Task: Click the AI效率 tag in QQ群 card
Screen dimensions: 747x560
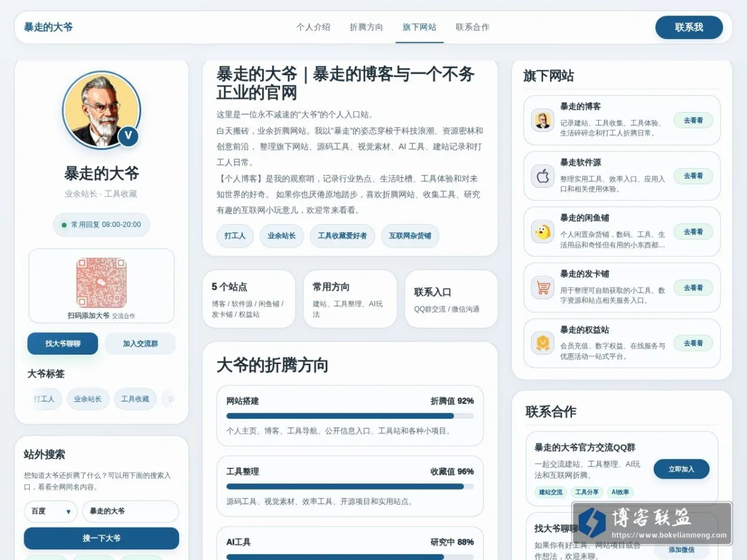Action: (x=620, y=492)
